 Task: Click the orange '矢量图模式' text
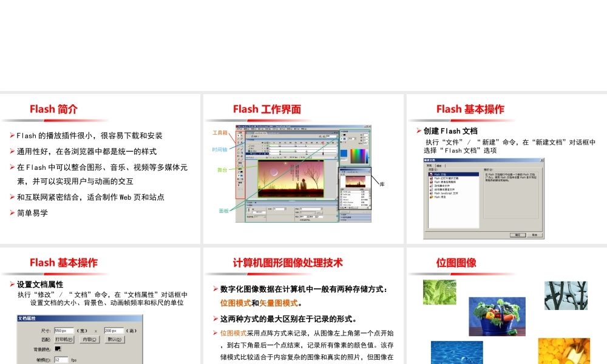click(x=279, y=303)
